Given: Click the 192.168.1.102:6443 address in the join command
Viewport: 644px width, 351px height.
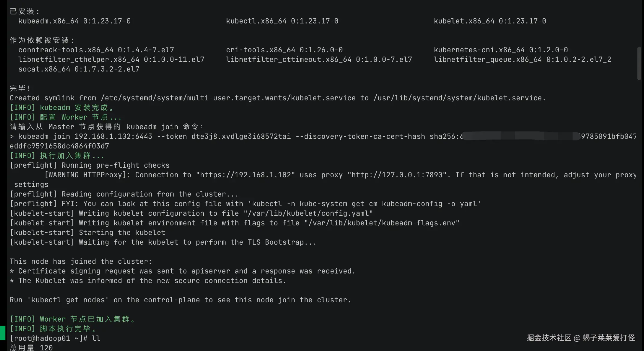Looking at the screenshot, I should pyautogui.click(x=113, y=136).
